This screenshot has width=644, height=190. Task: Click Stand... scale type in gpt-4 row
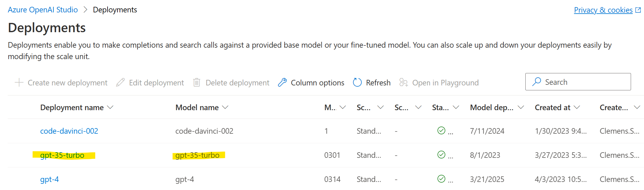pyautogui.click(x=369, y=179)
